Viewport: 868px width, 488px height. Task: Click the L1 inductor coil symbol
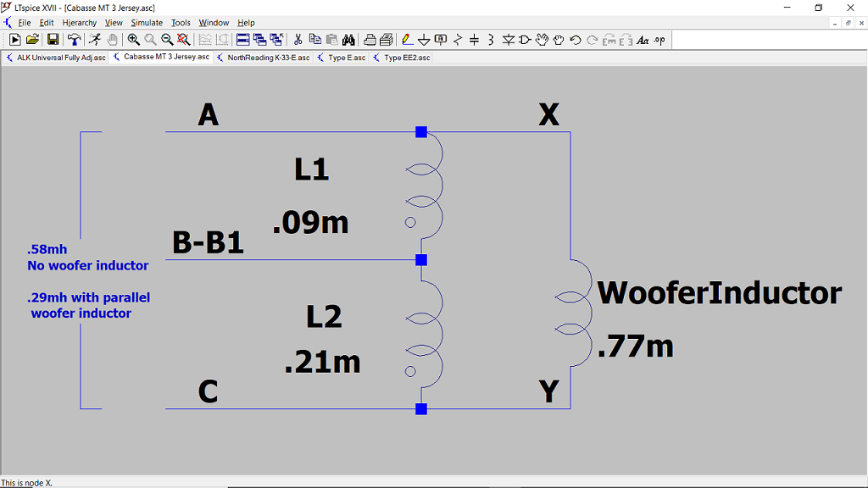425,186
